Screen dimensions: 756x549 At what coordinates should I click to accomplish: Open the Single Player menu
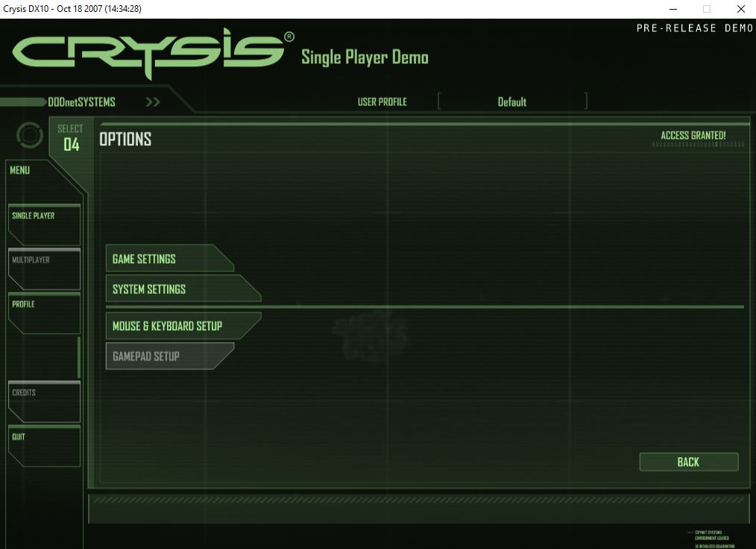[x=44, y=225]
